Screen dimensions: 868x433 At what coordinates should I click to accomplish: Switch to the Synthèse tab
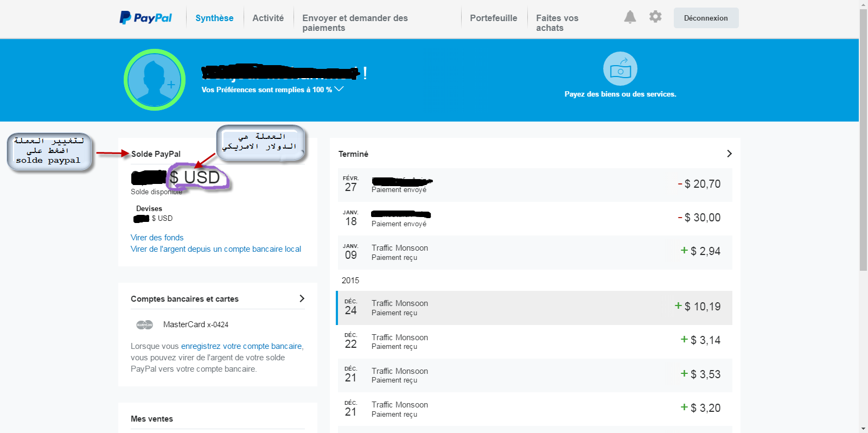pyautogui.click(x=214, y=18)
